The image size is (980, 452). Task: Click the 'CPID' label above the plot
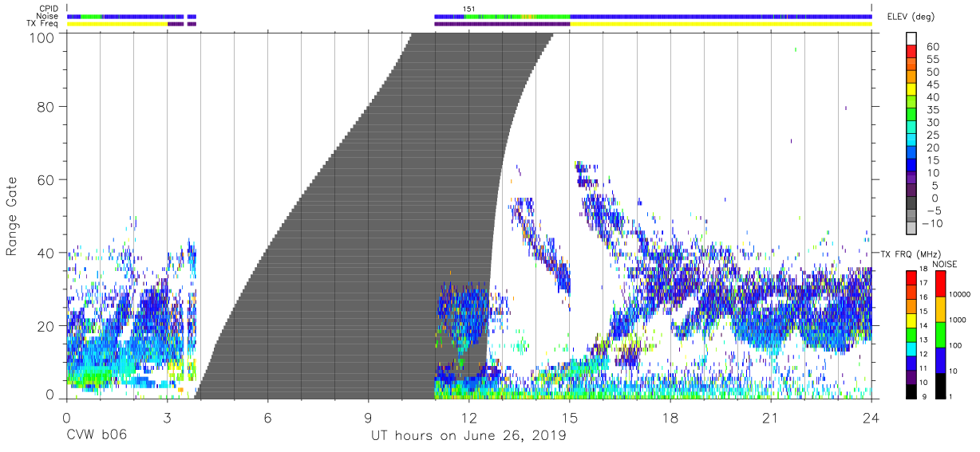coord(48,9)
